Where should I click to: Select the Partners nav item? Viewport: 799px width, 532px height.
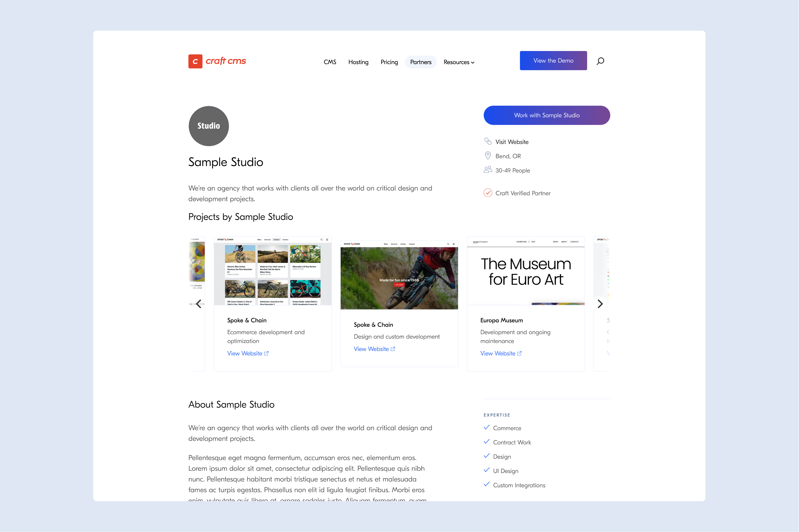point(420,62)
